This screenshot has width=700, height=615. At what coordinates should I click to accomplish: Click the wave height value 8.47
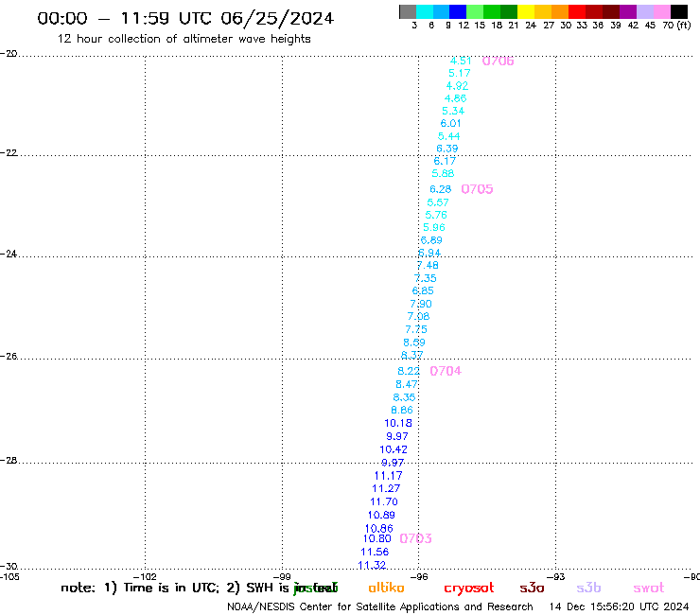pyautogui.click(x=407, y=384)
